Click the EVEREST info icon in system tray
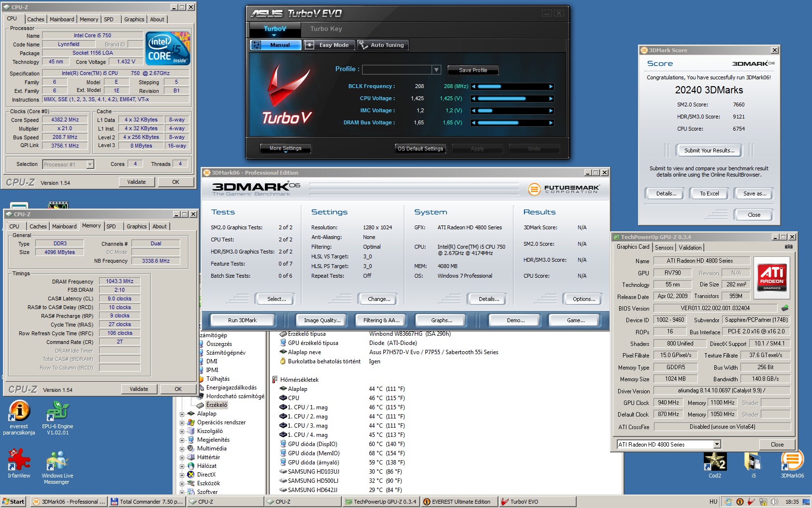Image resolution: width=812 pixels, height=508 pixels. 739,502
